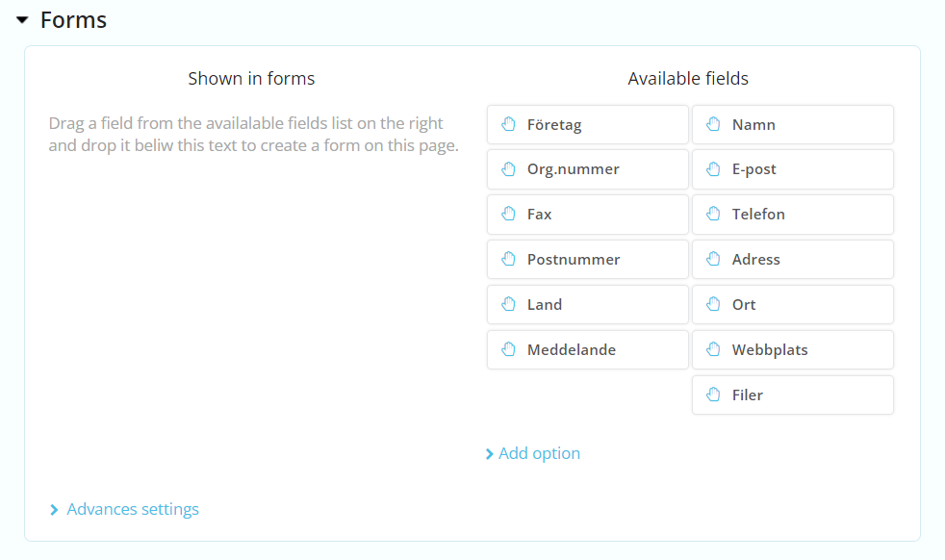Click the drag hand icon beside Namn
This screenshot has width=945, height=560.
click(x=713, y=124)
